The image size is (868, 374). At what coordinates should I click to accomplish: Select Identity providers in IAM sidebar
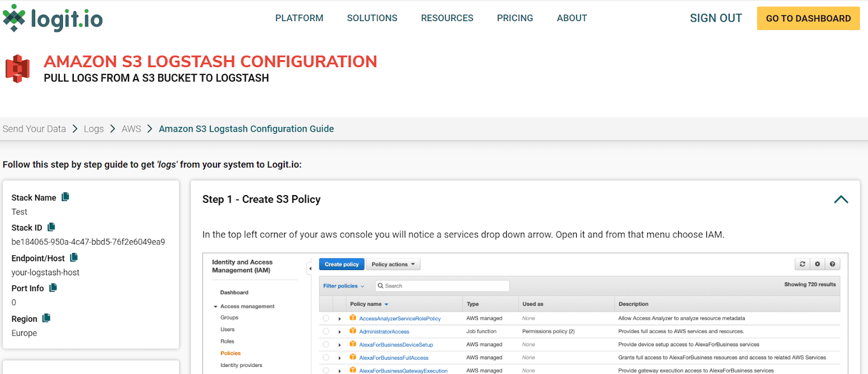coord(241,365)
